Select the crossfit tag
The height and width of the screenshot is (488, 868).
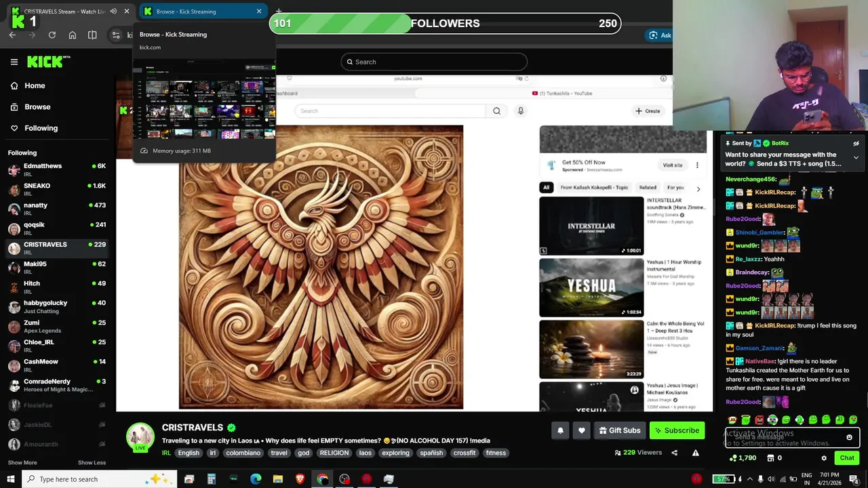pyautogui.click(x=465, y=453)
